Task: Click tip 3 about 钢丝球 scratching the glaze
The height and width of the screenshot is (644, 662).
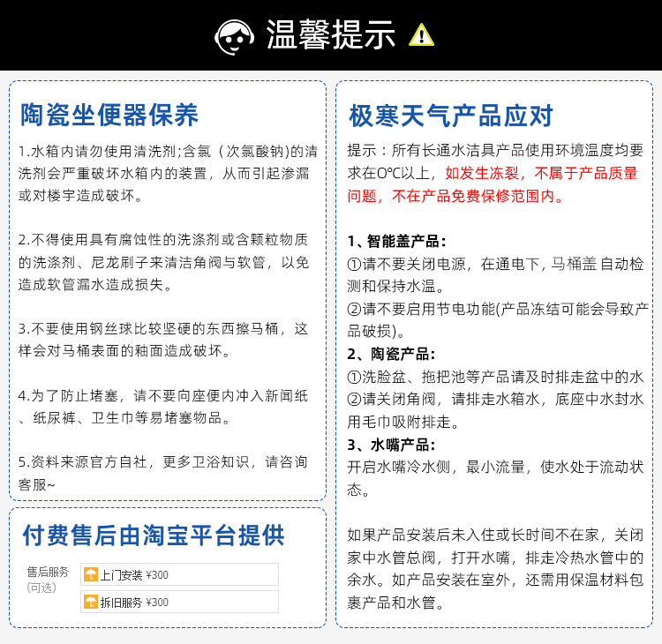Action: 163,340
